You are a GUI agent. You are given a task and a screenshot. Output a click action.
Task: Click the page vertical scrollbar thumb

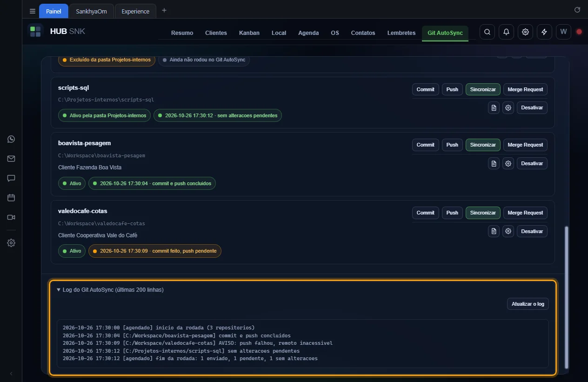click(566, 297)
